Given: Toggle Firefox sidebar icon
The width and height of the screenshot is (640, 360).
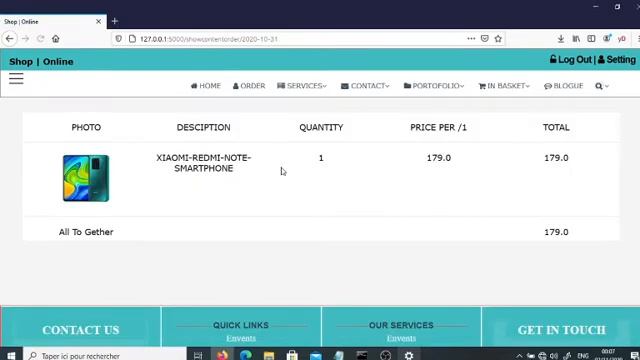Looking at the screenshot, I should 591,39.
